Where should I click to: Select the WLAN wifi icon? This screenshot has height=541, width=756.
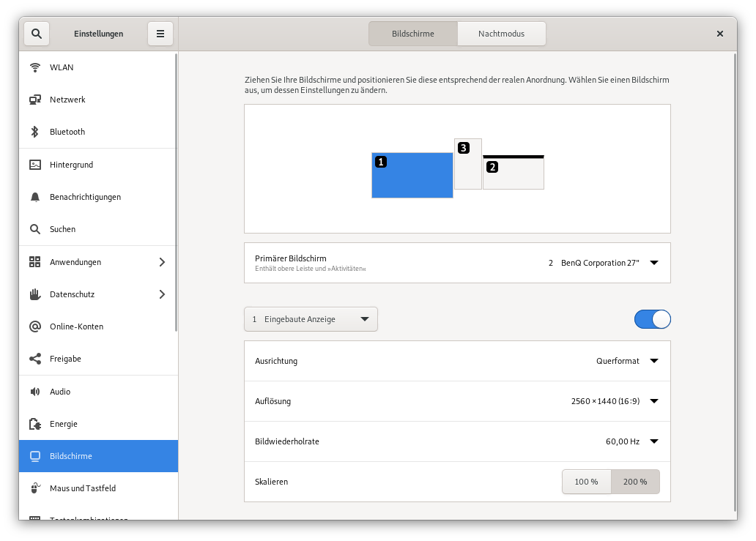(34, 67)
